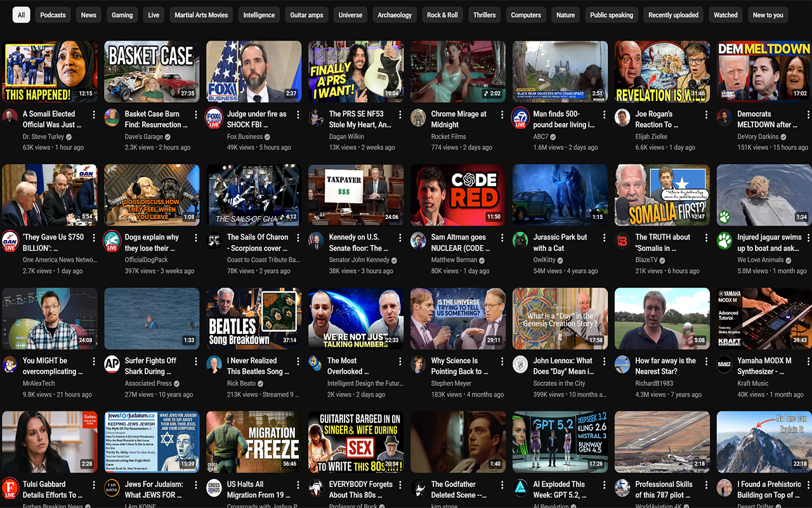The image size is (812, 508).
Task: Open MrAlexTech channel avatar
Action: (10, 364)
